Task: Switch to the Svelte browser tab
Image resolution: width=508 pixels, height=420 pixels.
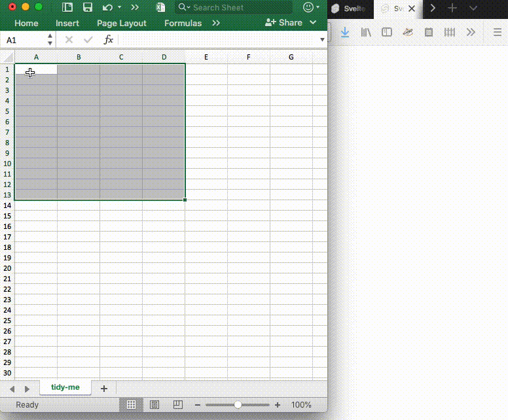Action: [350, 9]
